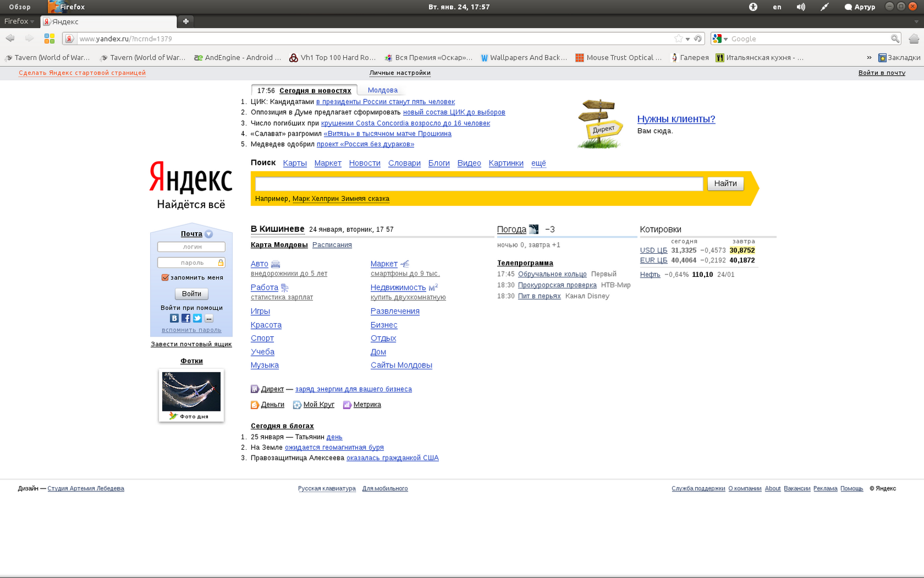
Task: Click the VKontakte login icon
Action: click(x=174, y=318)
